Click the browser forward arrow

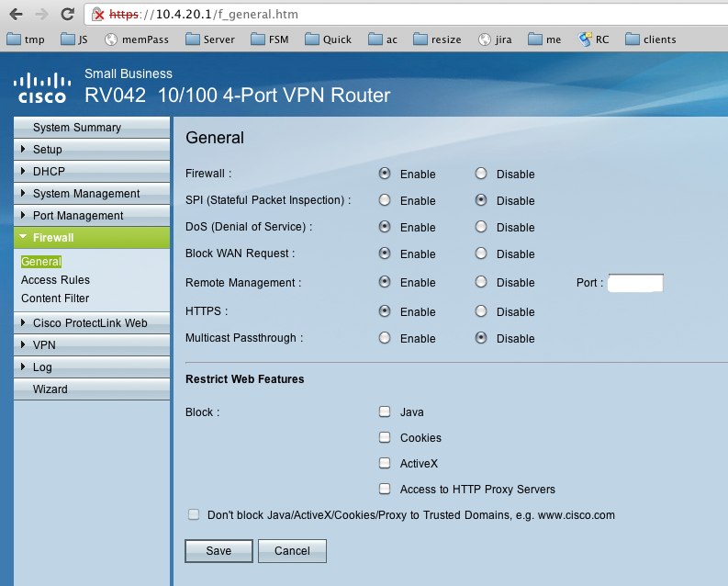pos(42,14)
